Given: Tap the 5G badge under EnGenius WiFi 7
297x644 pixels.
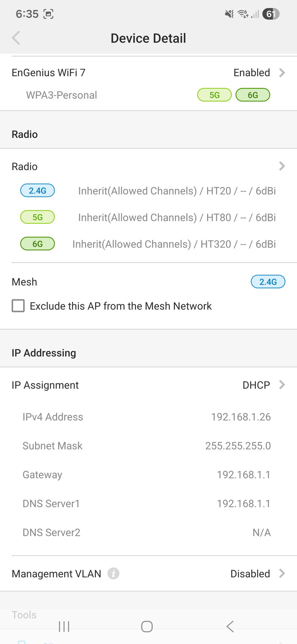Looking at the screenshot, I should coord(214,95).
